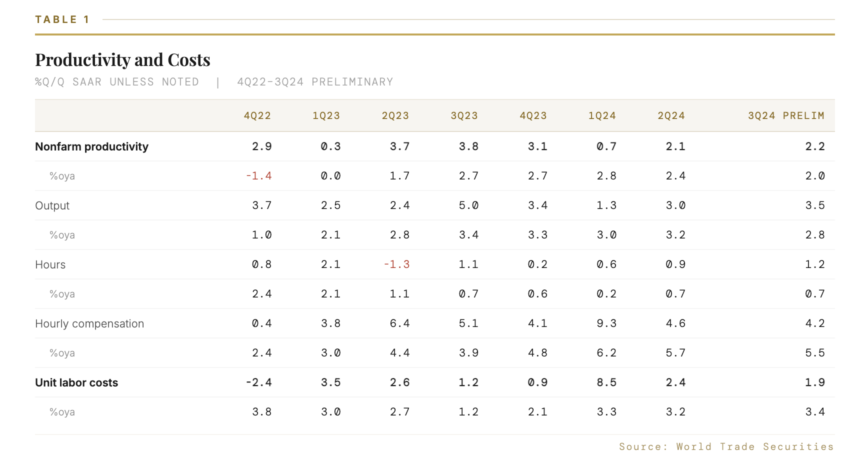Click the Source: World Trade Securities text
This screenshot has width=868, height=467.
[726, 446]
